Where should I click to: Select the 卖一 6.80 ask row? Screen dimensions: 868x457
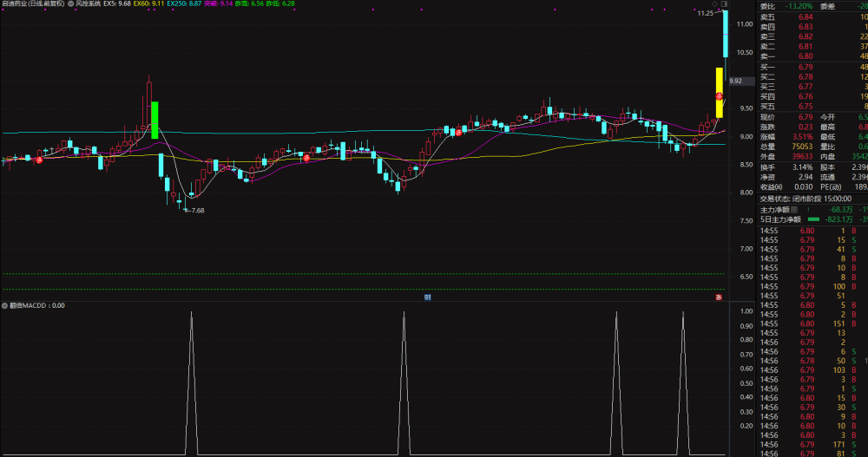[x=813, y=56]
